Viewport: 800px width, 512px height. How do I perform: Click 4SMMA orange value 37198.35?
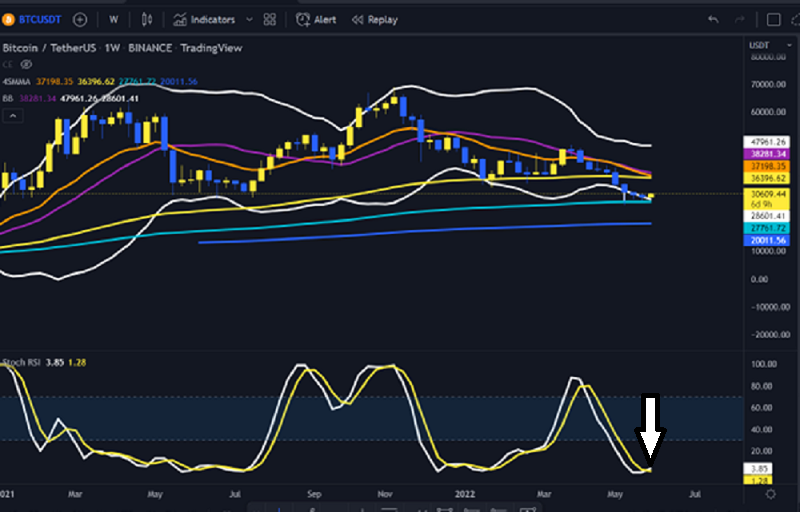tap(55, 82)
